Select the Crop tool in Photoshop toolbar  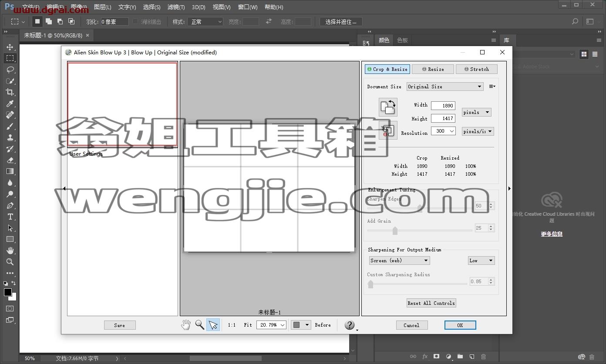tap(10, 92)
